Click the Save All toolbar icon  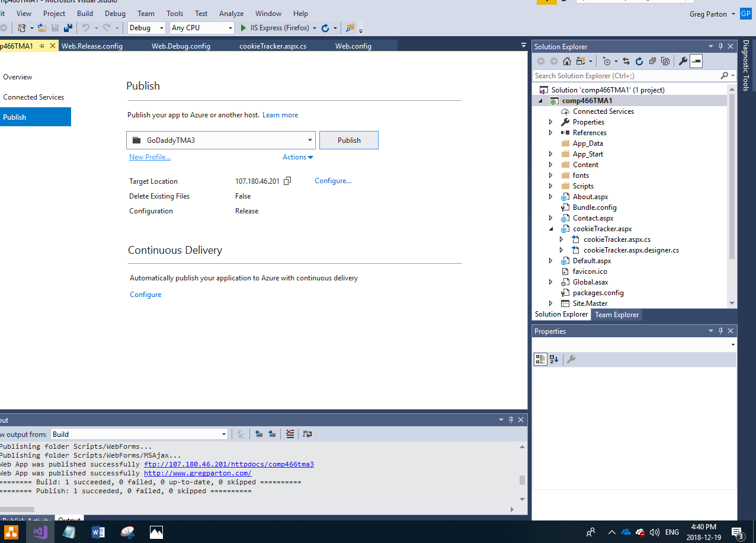[68, 28]
